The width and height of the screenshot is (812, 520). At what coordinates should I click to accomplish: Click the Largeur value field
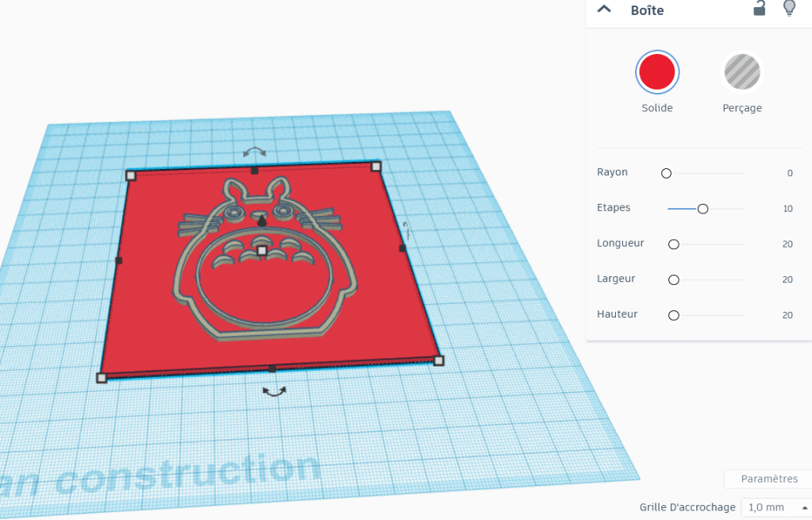(x=787, y=279)
